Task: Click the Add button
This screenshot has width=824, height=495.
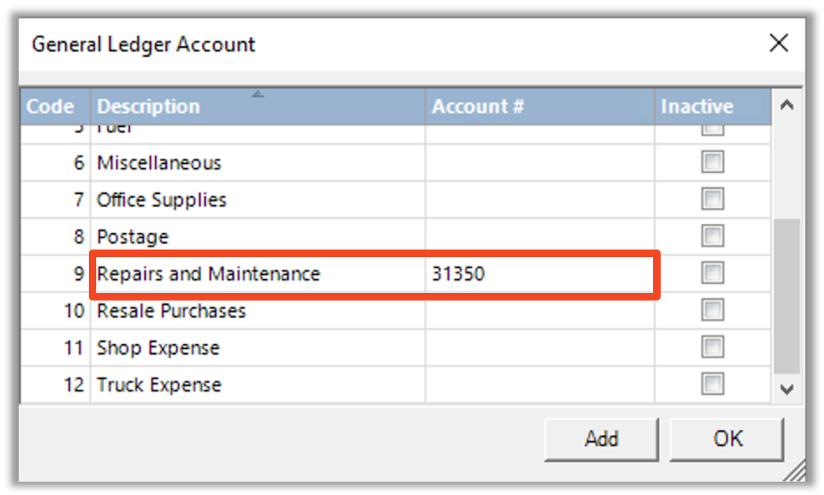Action: pyautogui.click(x=601, y=439)
